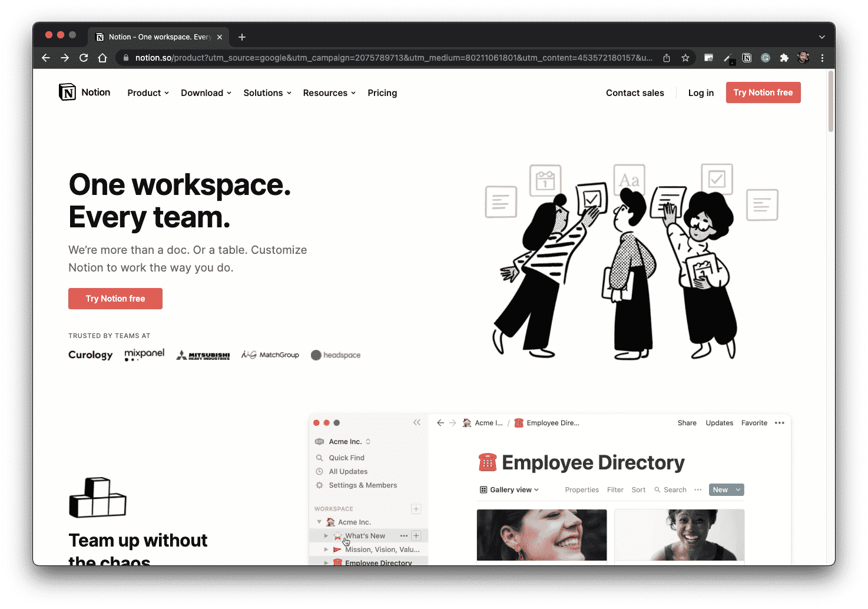Click the site lock icon in address bar
The image size is (868, 609).
click(x=125, y=58)
